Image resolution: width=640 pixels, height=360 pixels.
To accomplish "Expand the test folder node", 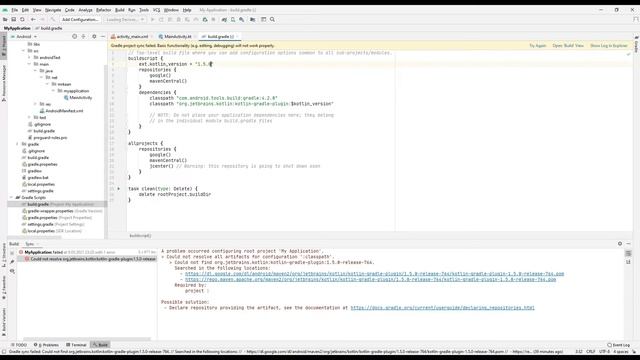I will point(29,118).
